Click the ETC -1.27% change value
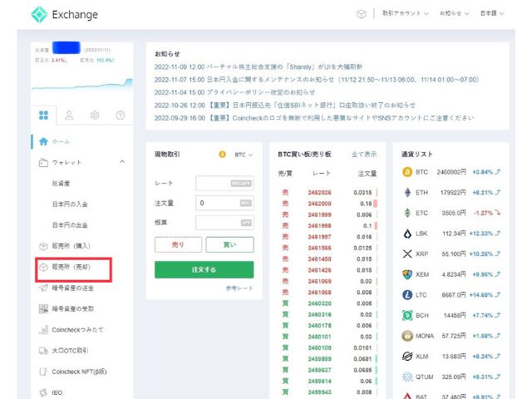Viewport: 532px width, 399px height. pos(483,213)
